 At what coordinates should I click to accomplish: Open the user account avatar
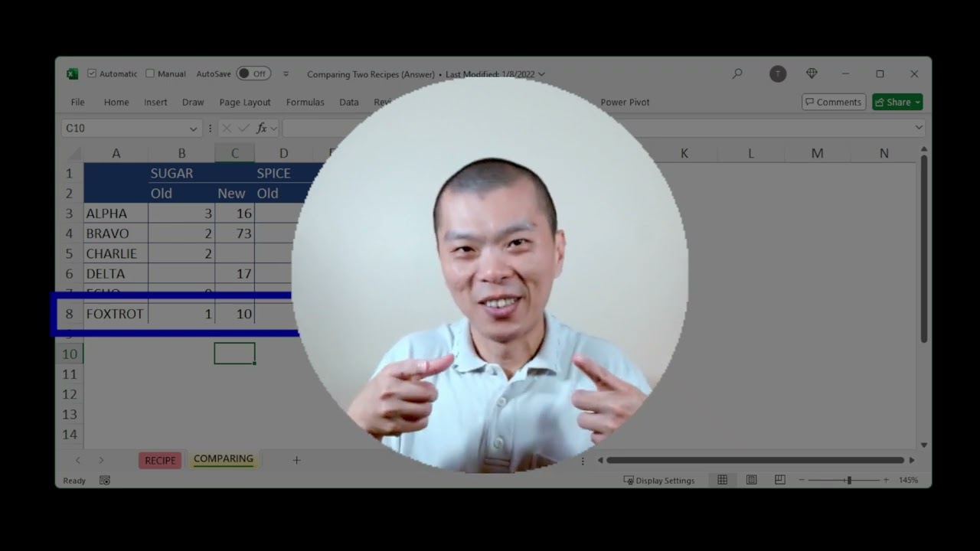point(778,73)
